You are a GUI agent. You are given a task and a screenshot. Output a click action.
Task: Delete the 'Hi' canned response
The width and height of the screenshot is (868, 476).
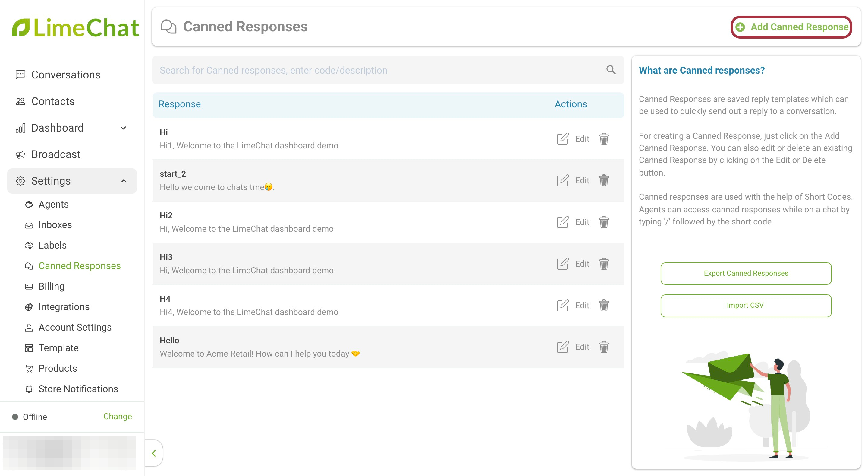(604, 139)
